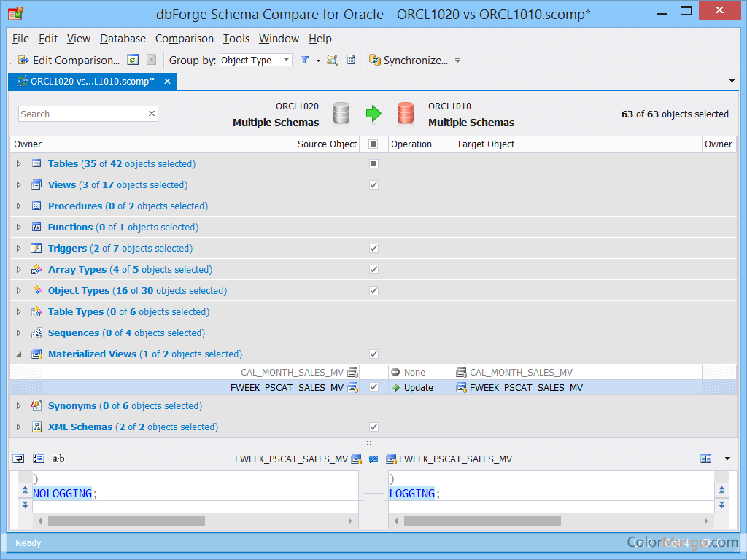Screen dimensions: 747x560
Task: Open the View menu
Action: tap(79, 39)
